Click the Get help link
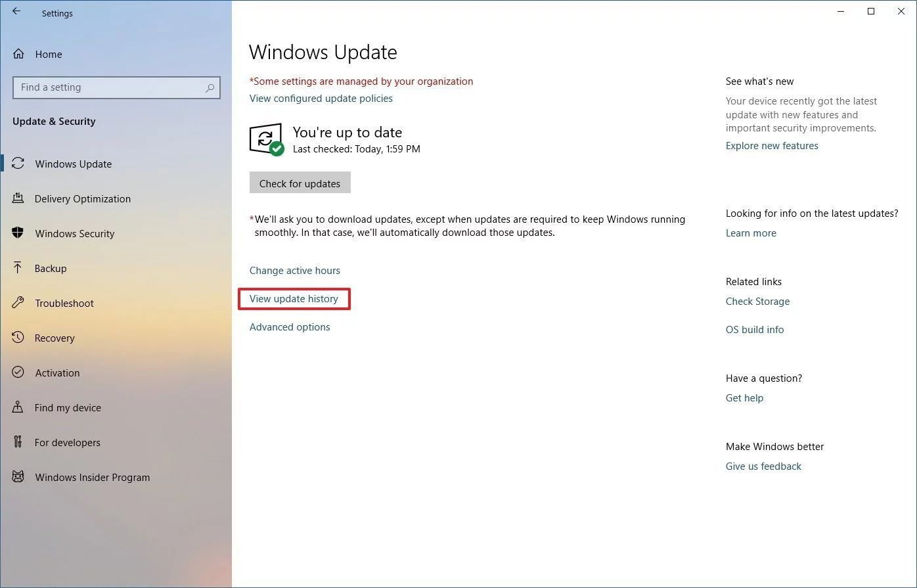 point(744,398)
